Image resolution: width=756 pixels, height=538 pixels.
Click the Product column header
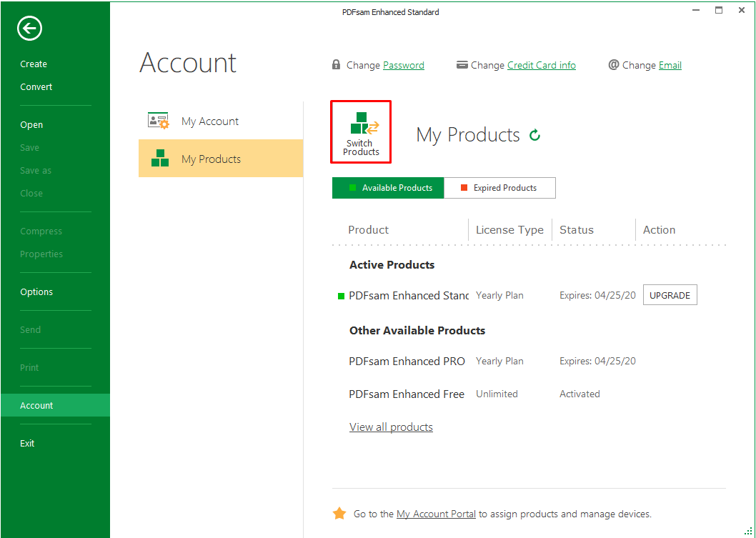coord(369,229)
